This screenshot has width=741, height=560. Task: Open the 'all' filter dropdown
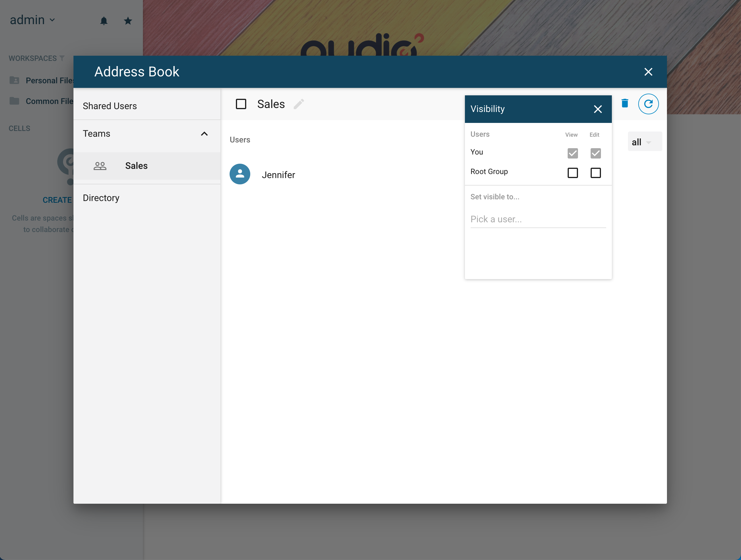pyautogui.click(x=645, y=142)
